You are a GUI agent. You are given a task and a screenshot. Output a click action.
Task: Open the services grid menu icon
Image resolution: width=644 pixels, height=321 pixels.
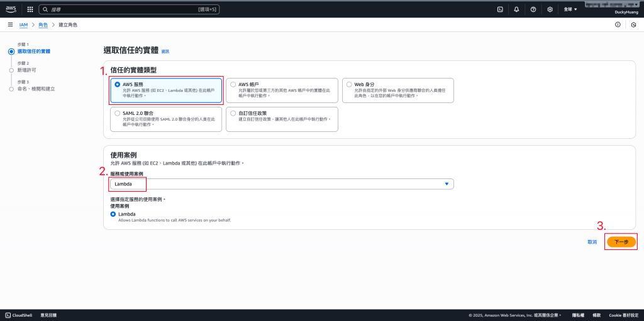(x=30, y=9)
